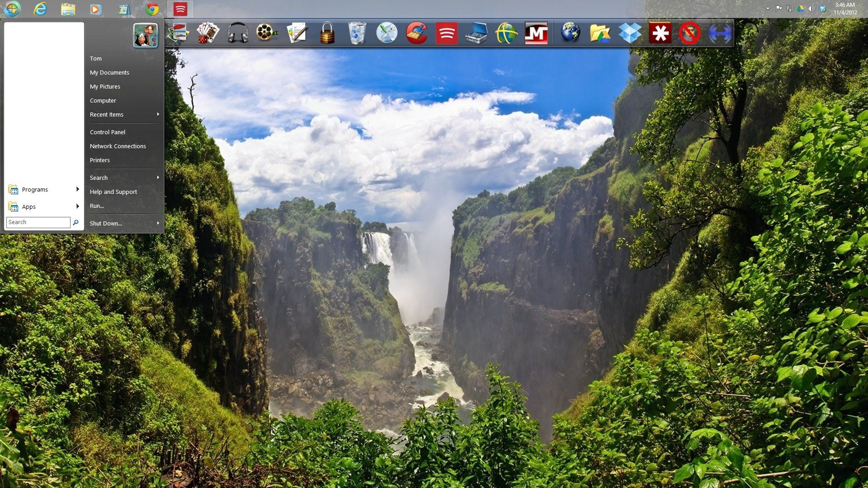Expand the Shut Down options
The height and width of the screenshot is (488, 868).
coord(125,223)
